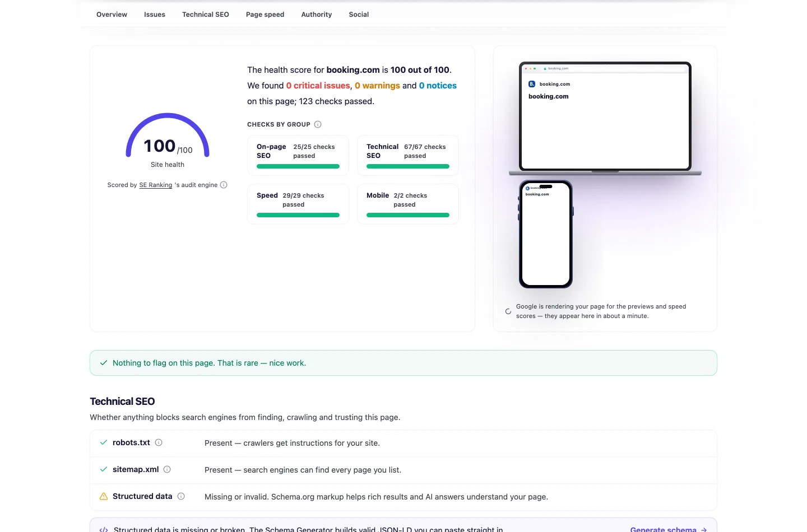The width and height of the screenshot is (807, 532).
Task: Click the mobile phone preview of booking.com
Action: pos(546,234)
